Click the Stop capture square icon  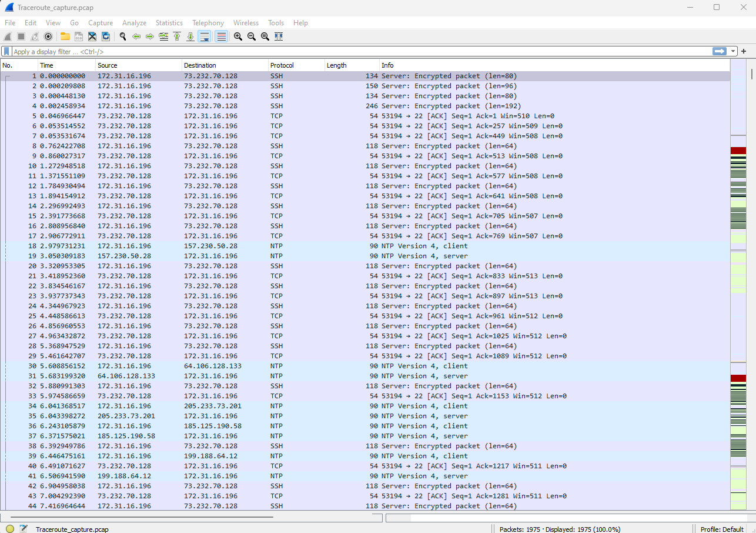click(21, 36)
